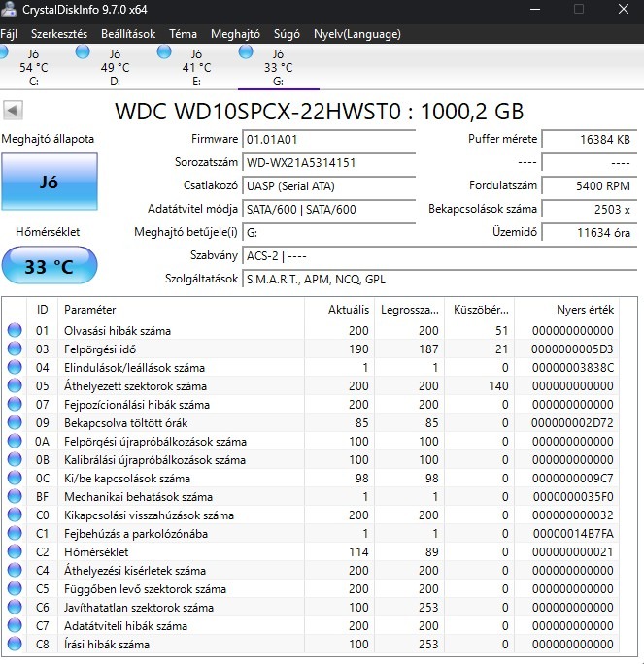
Task: Click the Üzemidő value 11634 óra
Action: pyautogui.click(x=590, y=232)
